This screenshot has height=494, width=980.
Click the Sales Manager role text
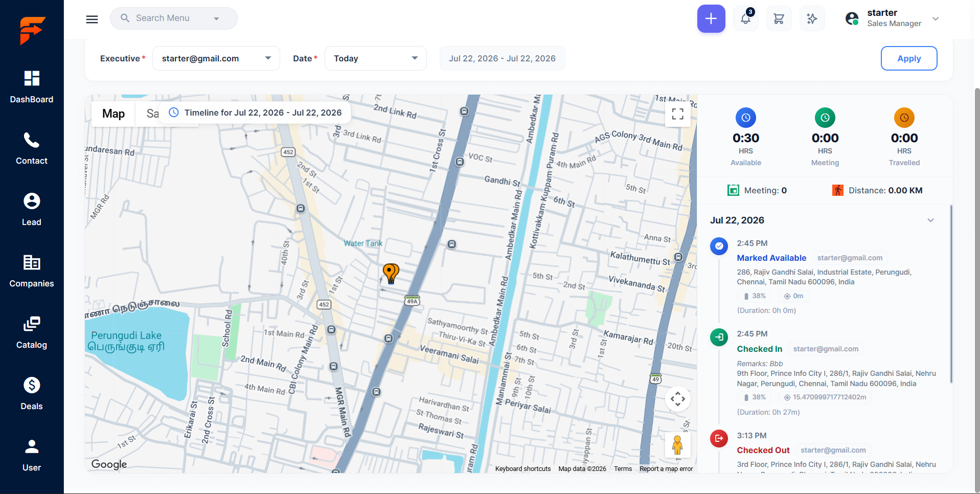[894, 24]
